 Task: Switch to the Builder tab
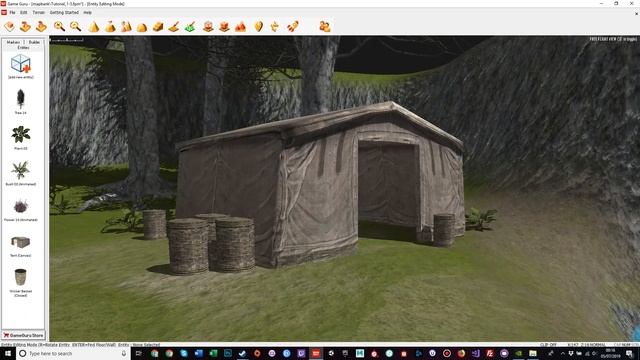pos(34,42)
